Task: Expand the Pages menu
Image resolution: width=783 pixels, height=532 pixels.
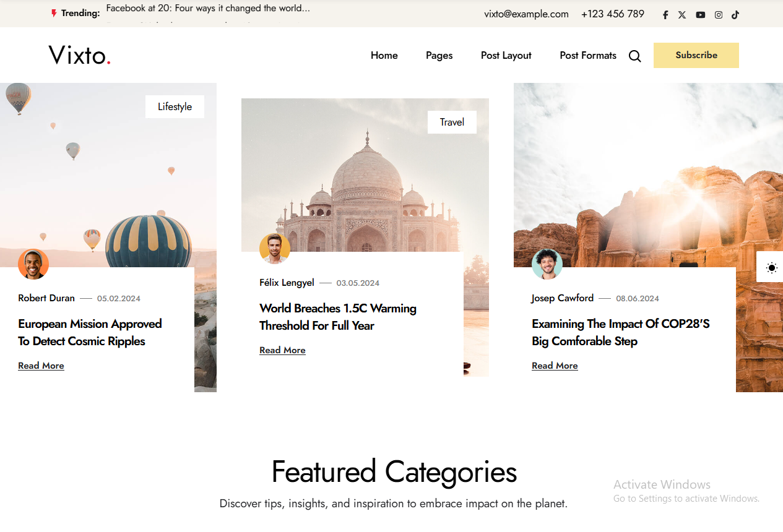Action: pos(439,55)
